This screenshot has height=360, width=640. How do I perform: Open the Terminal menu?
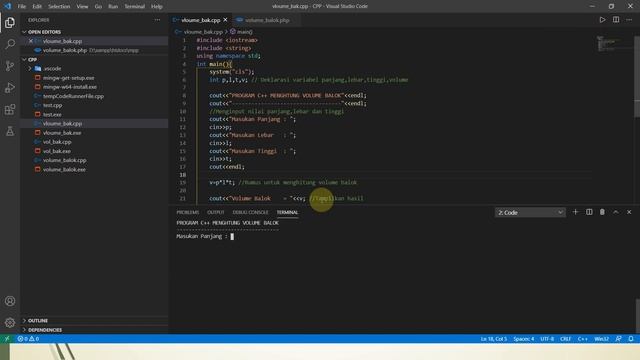[x=134, y=7]
